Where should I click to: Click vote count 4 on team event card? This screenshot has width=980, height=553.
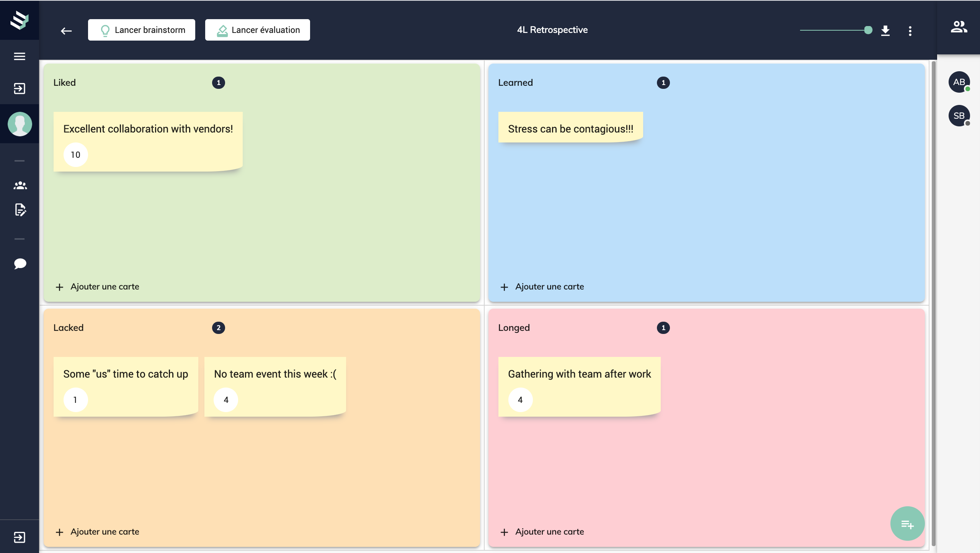pyautogui.click(x=226, y=400)
